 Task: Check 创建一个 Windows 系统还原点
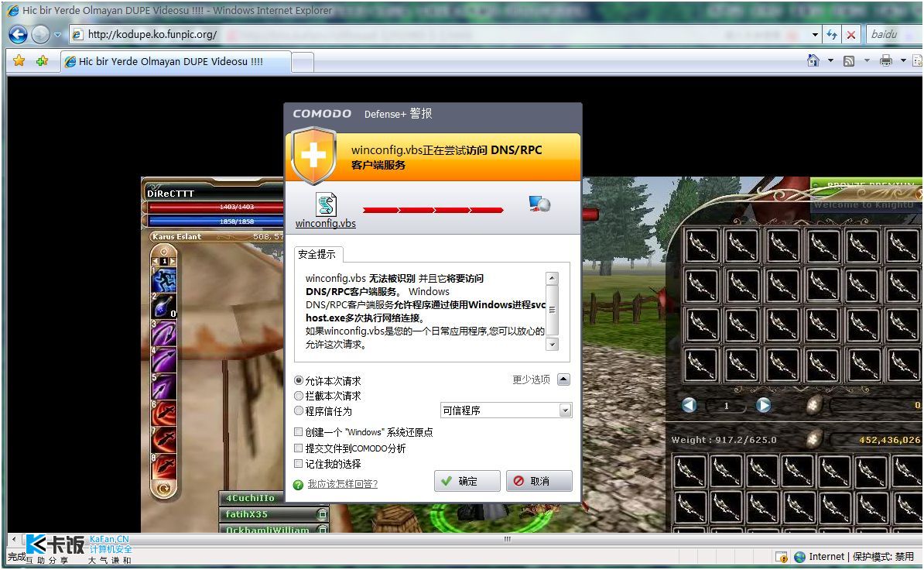point(298,432)
